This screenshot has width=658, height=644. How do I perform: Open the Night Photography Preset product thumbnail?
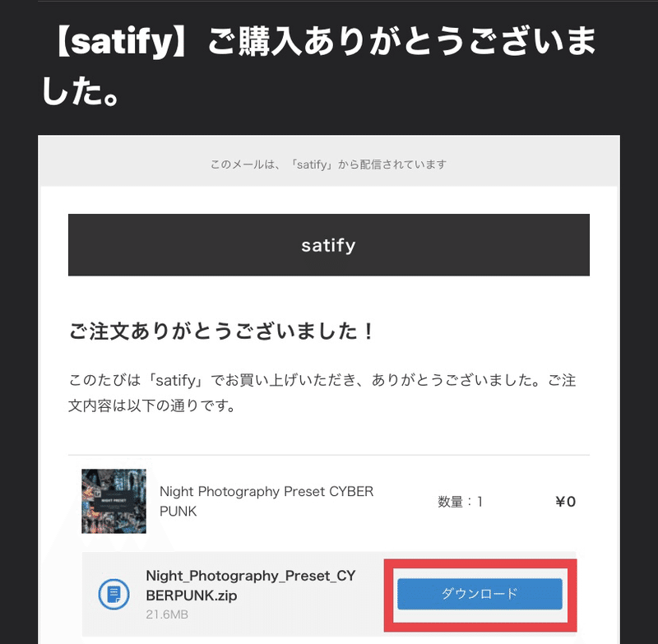114,501
